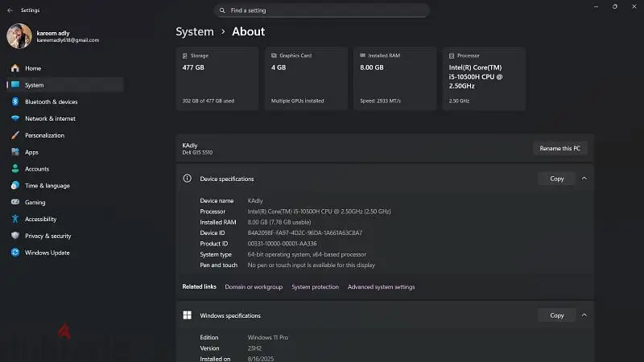This screenshot has height=362, width=644.
Task: Collapse the Device specifications section
Action: [x=584, y=179]
